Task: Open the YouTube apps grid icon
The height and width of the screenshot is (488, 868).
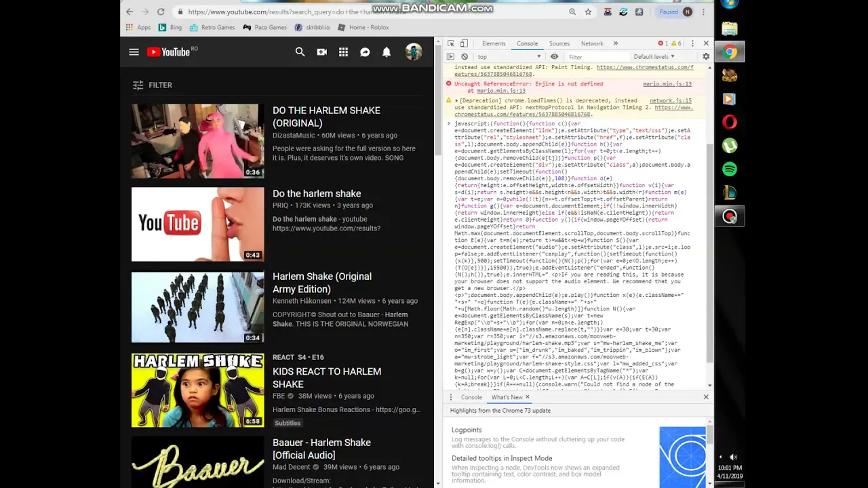Action: (x=344, y=52)
